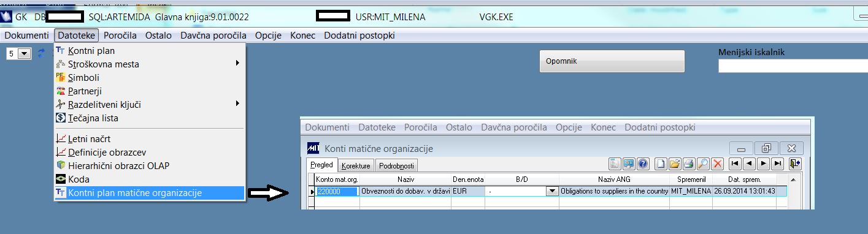
Task: Switch to the Korekture tab
Action: [x=356, y=166]
